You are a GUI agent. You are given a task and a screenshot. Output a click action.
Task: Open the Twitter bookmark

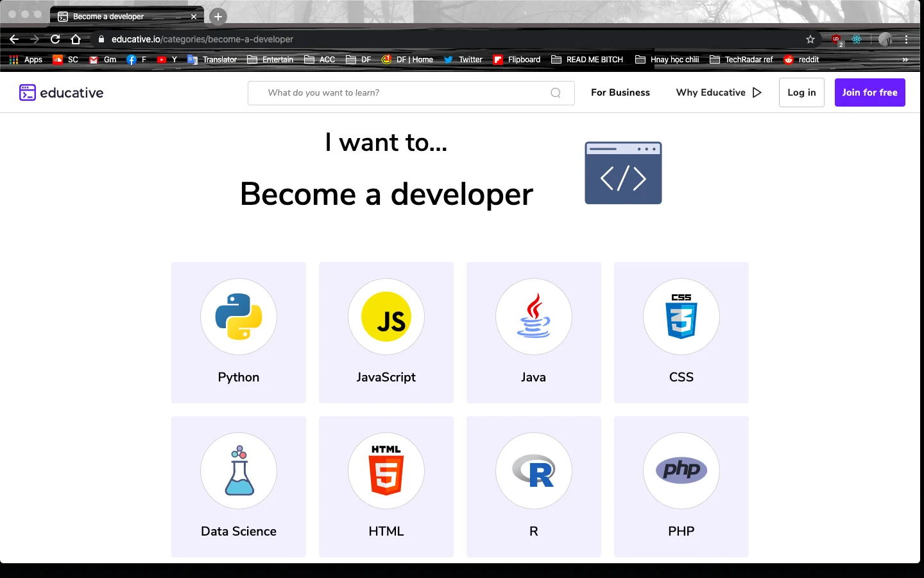[x=463, y=60]
